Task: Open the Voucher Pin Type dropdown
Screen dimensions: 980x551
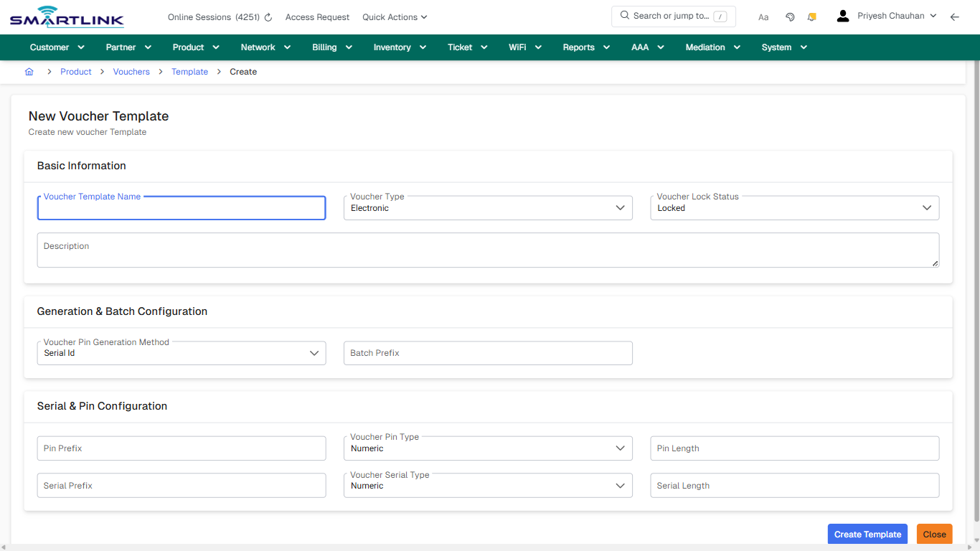Action: (620, 448)
